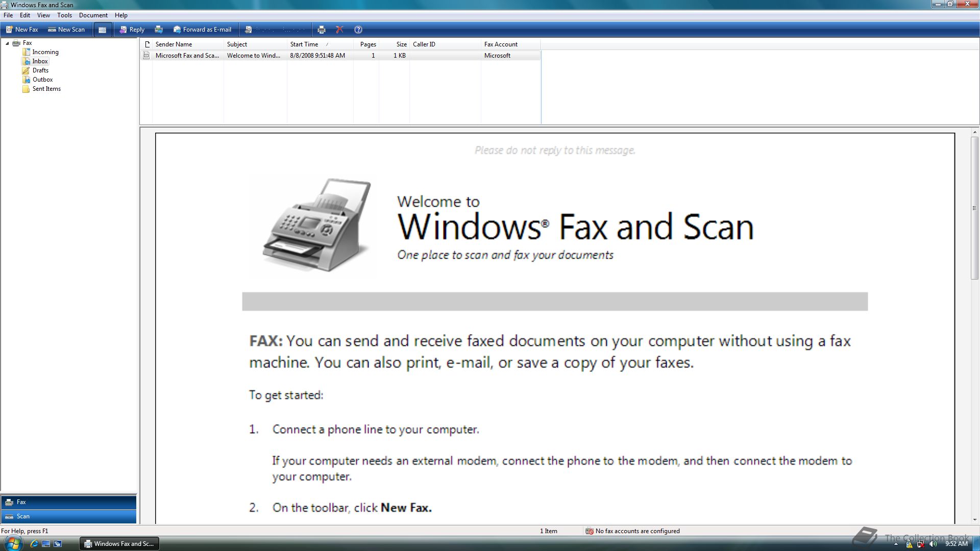Click the fax machine image in preview

coord(317,224)
